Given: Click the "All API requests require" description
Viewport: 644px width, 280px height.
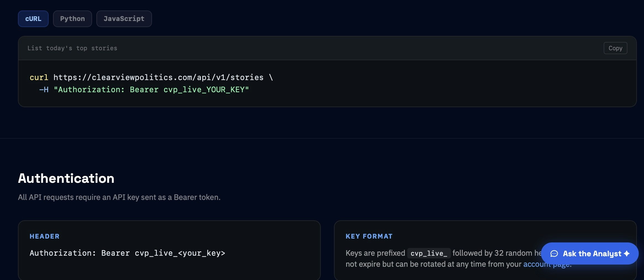Looking at the screenshot, I should pos(119,197).
